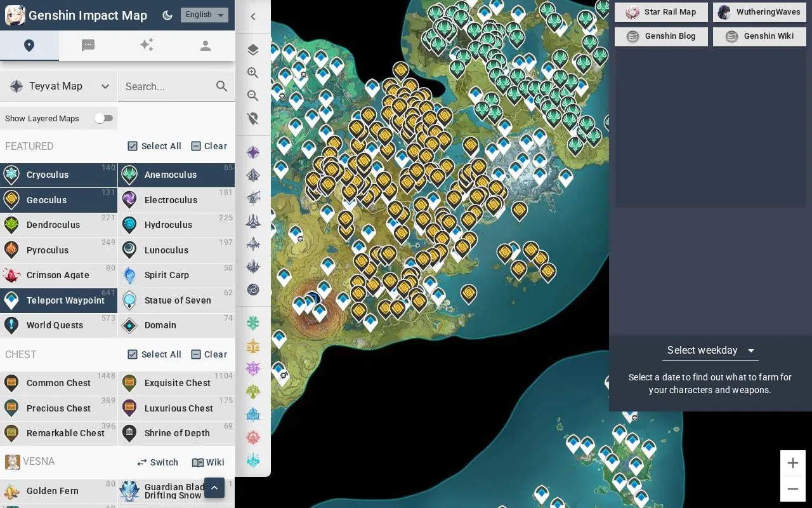This screenshot has height=508, width=812.
Task: Enable the Dendroculus marker filter
Action: click(x=58, y=225)
